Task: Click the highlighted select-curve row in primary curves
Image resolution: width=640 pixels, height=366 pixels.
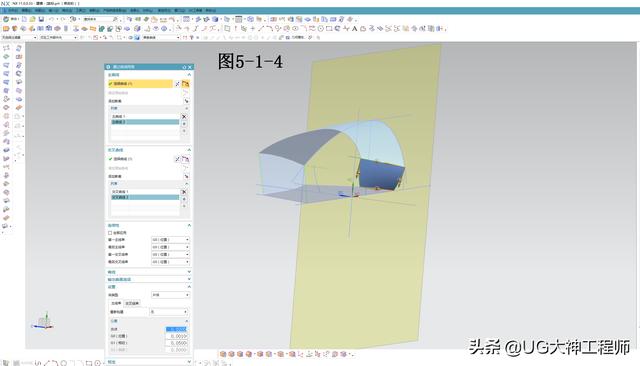Action: 140,84
